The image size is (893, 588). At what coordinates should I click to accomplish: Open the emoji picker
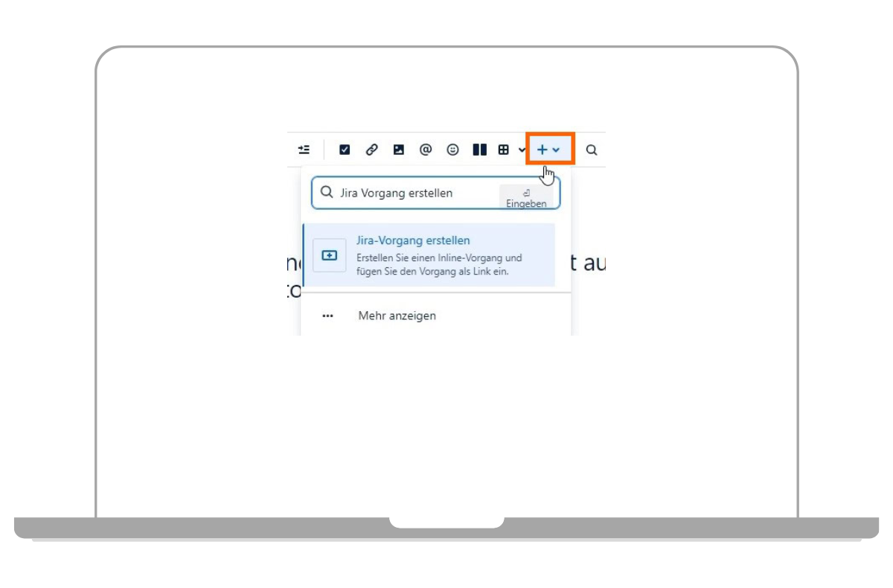click(451, 149)
